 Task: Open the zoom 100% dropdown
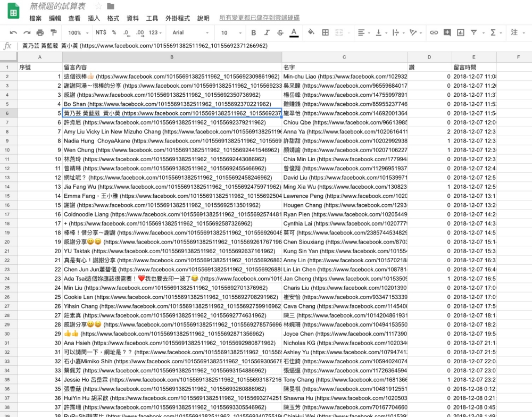(x=78, y=32)
